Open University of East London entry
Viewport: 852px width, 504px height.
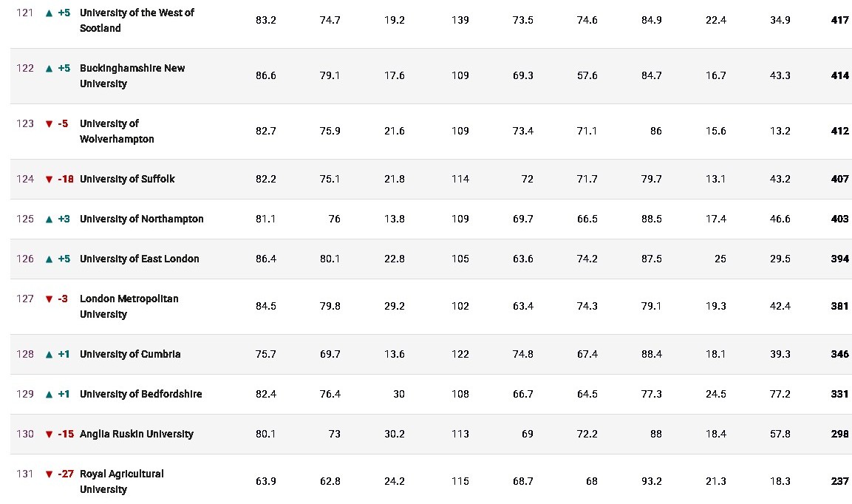139,259
